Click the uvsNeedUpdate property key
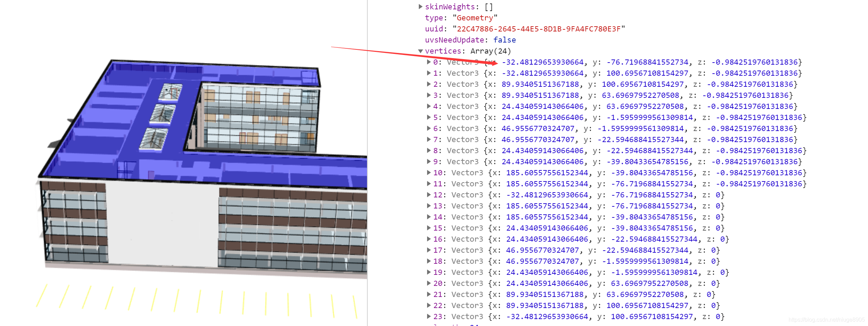The width and height of the screenshot is (868, 326). click(x=454, y=40)
